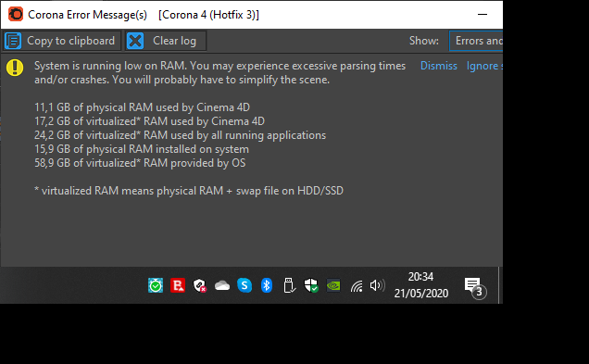Viewport: 589px width, 364px height.
Task: Dismiss the low RAM warning
Action: [x=438, y=66]
